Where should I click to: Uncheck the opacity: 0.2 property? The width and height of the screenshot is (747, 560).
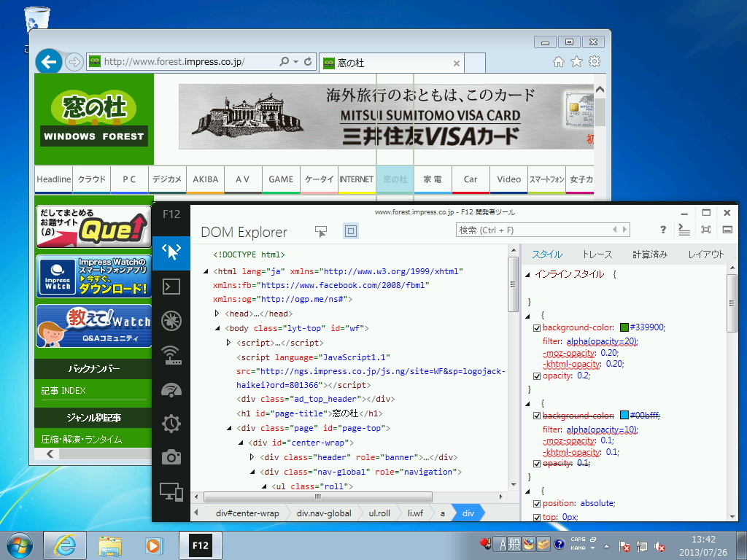537,376
